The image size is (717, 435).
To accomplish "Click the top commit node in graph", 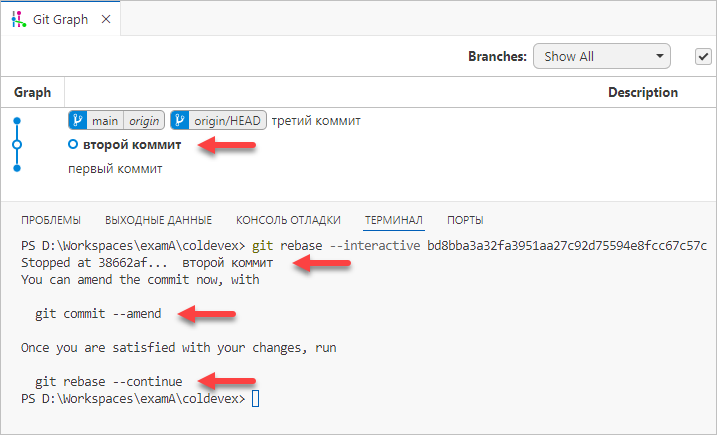I will click(16, 121).
